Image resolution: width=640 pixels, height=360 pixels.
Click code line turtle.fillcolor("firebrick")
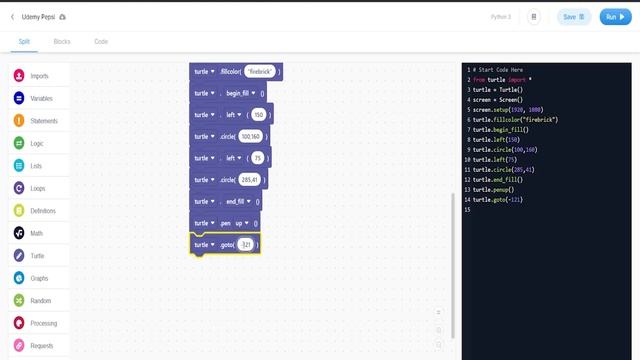515,120
